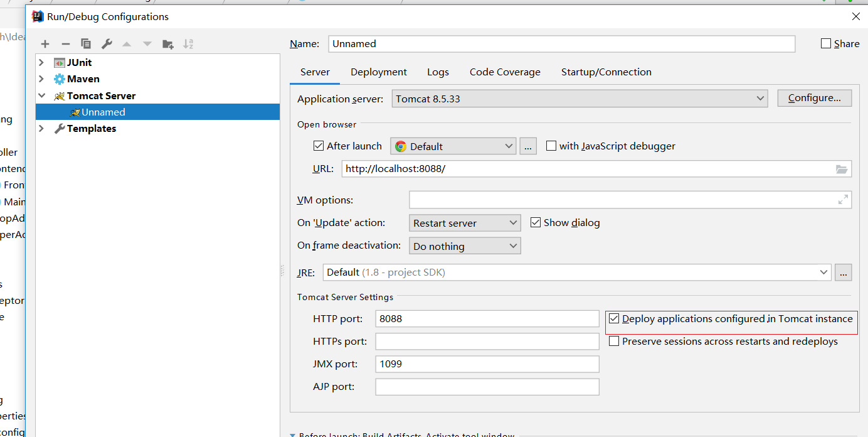Copy configuration icon in toolbar
The image size is (868, 437).
tap(86, 44)
